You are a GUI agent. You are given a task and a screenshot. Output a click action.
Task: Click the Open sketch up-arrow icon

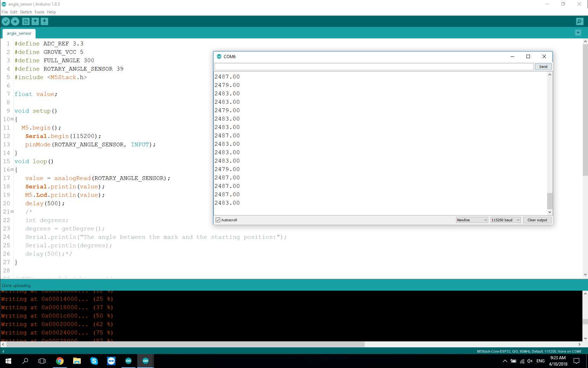(x=35, y=21)
